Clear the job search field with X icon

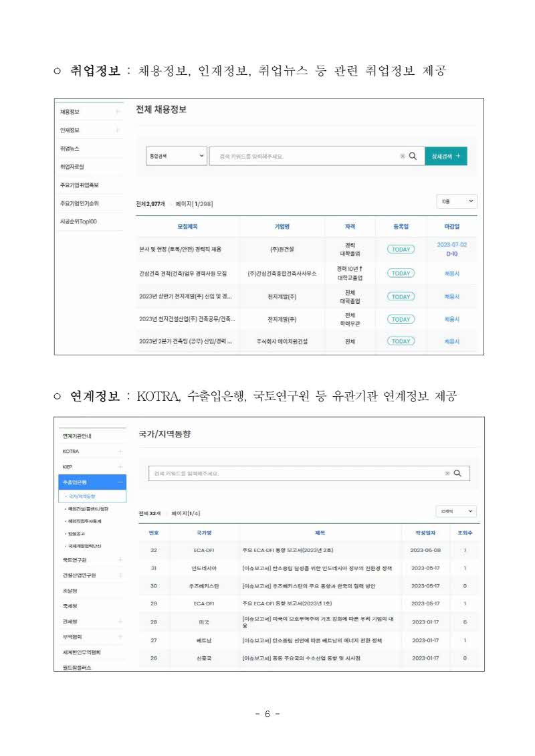(x=403, y=156)
